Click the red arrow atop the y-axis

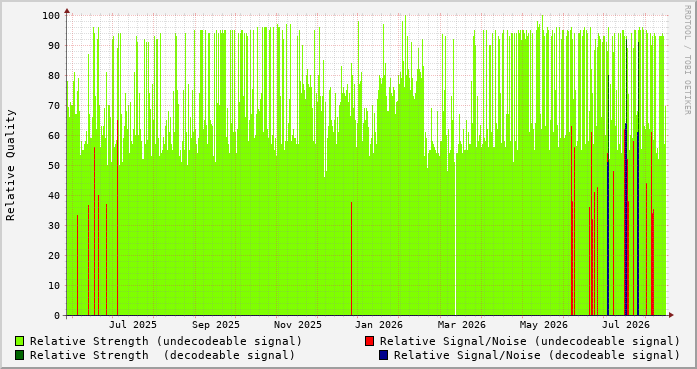(67, 11)
